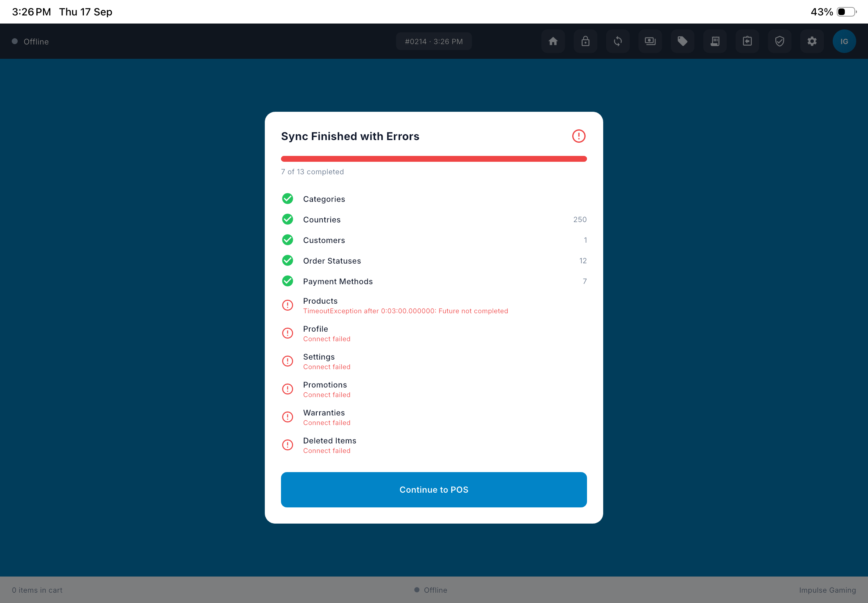Tap the green check beside Categories

[288, 199]
